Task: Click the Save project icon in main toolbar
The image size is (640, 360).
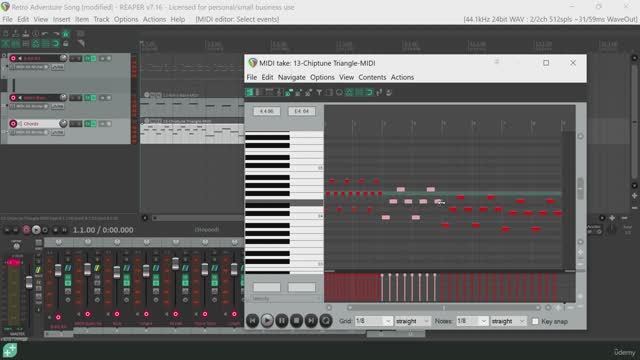Action: [26, 34]
